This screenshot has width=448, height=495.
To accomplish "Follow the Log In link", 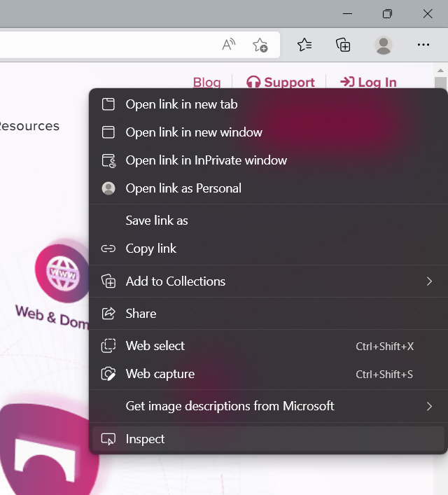I will tap(368, 82).
